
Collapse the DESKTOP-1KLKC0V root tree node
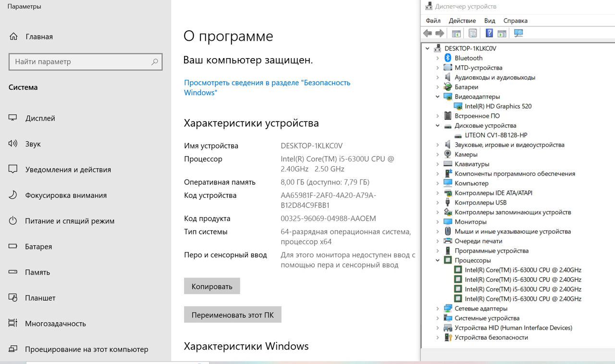click(x=428, y=49)
